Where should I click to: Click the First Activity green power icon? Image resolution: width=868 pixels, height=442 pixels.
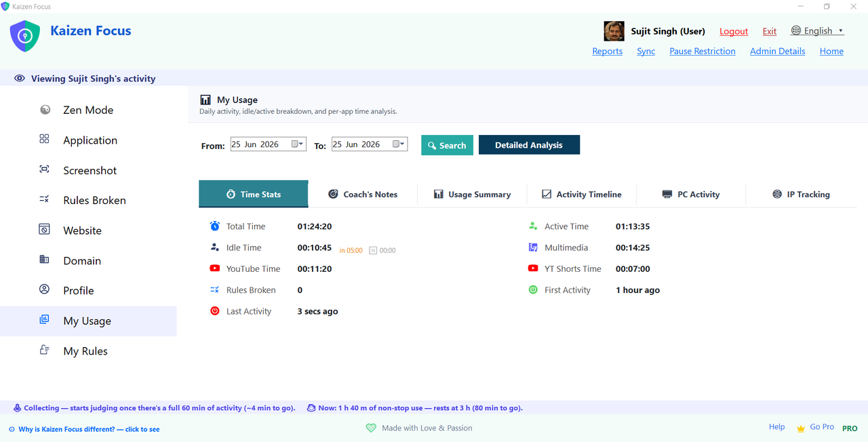[533, 289]
